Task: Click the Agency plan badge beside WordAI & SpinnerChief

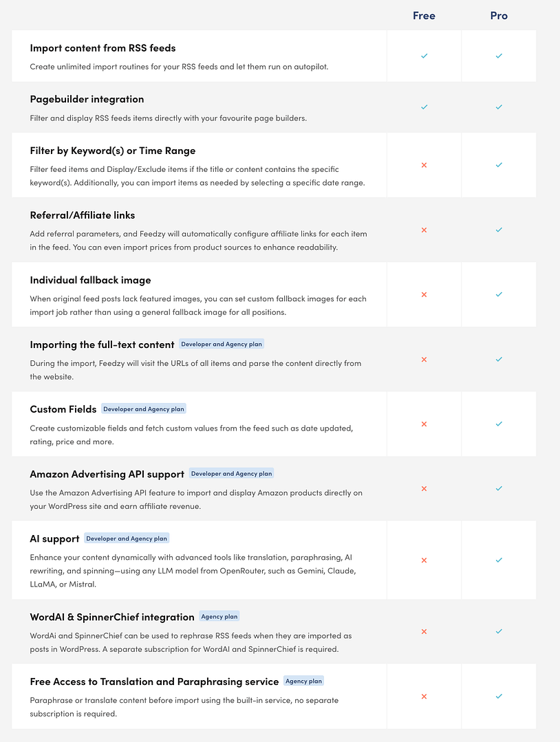Action: (219, 616)
